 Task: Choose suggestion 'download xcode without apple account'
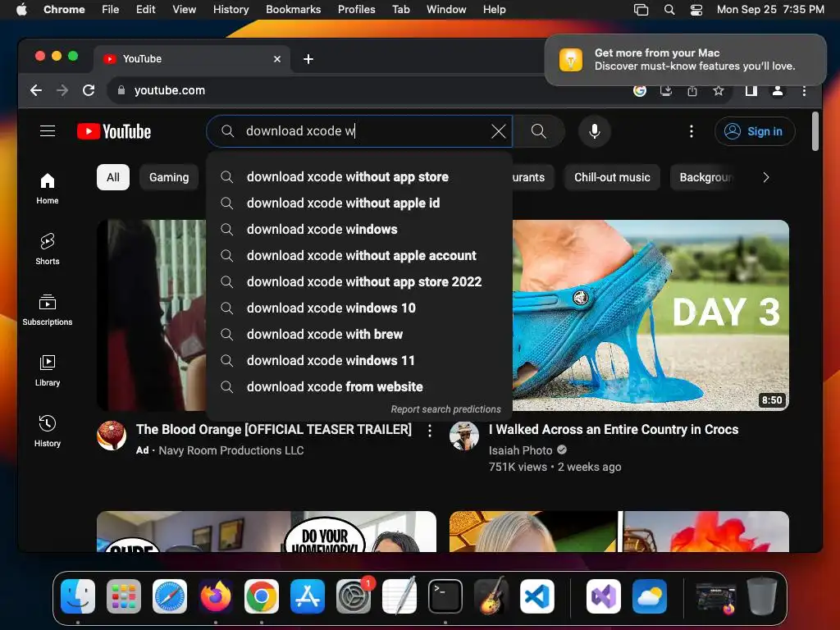point(359,256)
